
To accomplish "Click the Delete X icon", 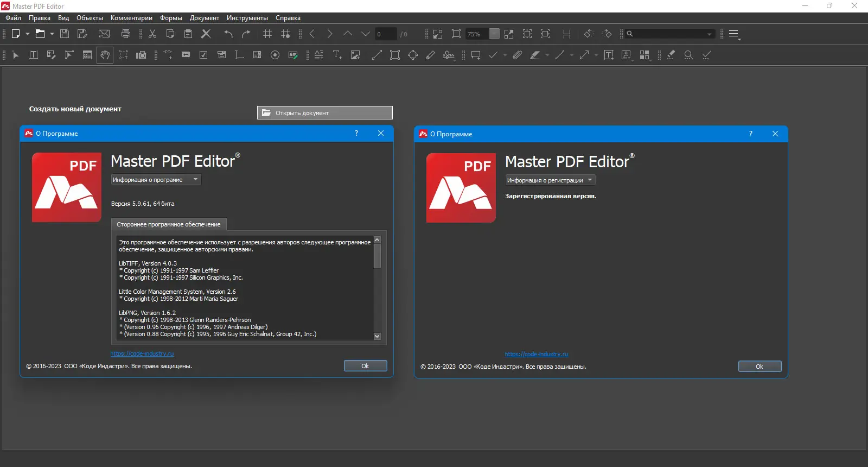I will pos(206,34).
